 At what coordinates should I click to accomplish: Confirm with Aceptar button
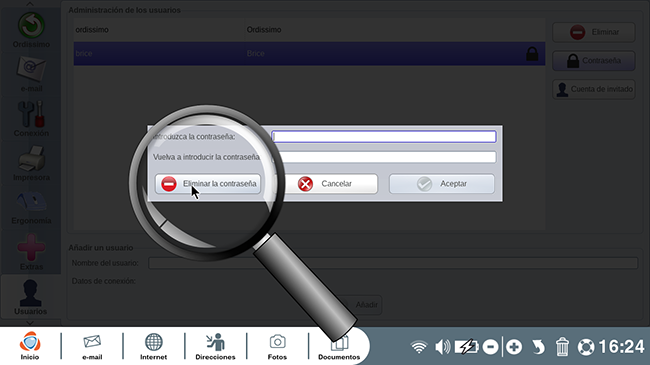click(441, 184)
